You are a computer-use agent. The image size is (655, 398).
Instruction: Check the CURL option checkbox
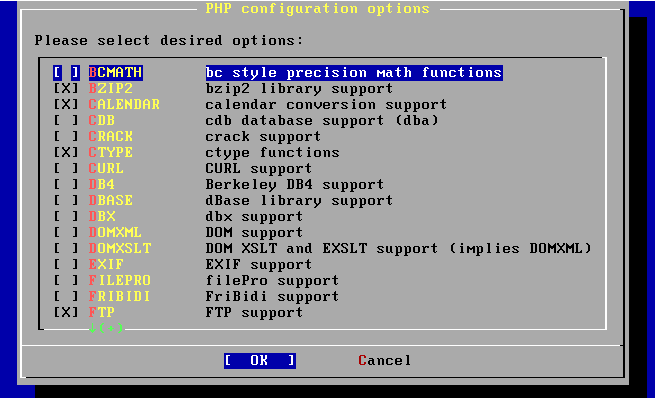coord(66,168)
